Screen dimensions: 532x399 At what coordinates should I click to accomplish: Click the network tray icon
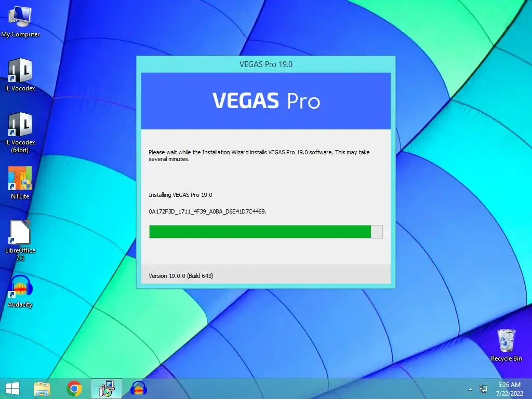click(483, 389)
